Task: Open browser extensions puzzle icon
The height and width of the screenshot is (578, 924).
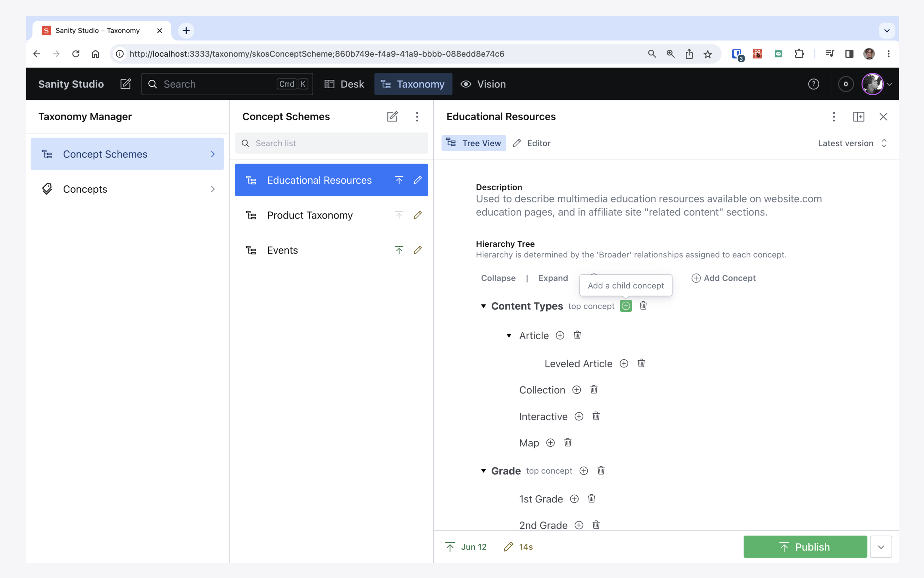Action: click(799, 54)
